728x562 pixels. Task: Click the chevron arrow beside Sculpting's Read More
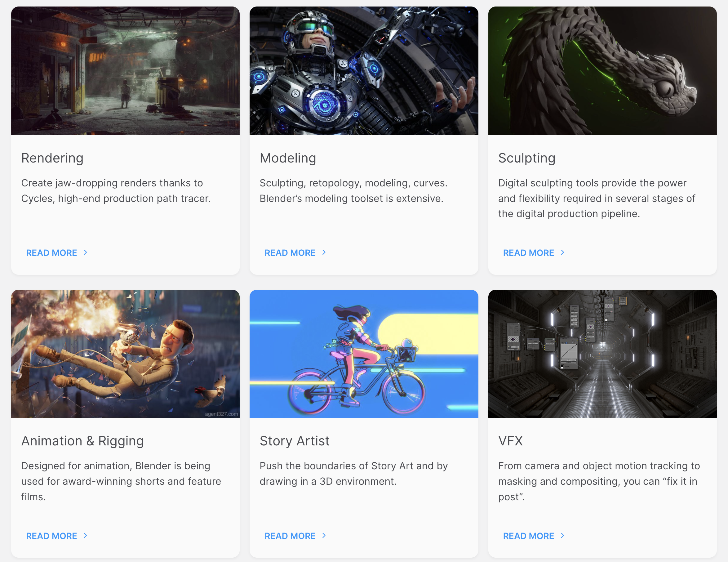click(x=562, y=252)
